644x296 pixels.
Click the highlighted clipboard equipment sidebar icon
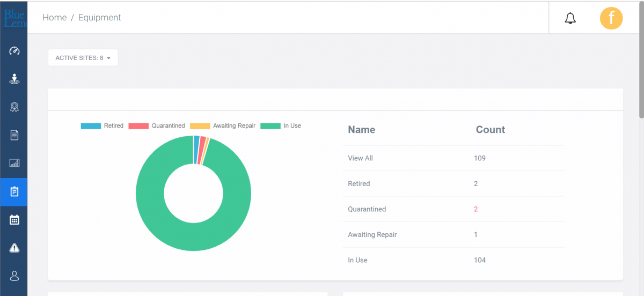tap(14, 191)
